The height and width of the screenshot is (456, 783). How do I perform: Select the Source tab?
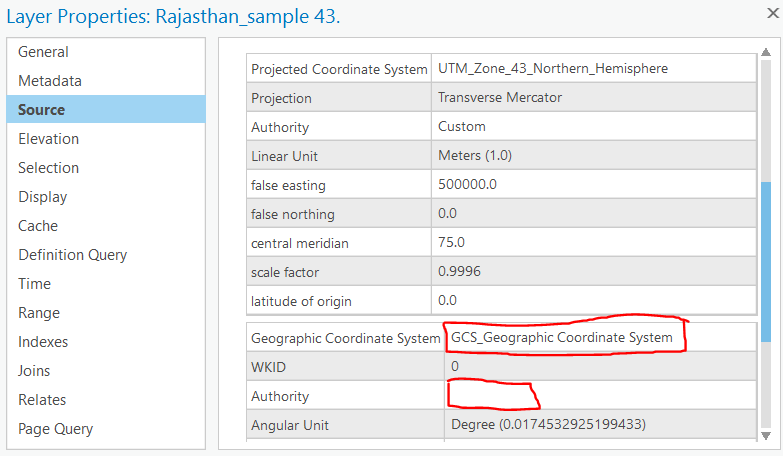[x=42, y=110]
